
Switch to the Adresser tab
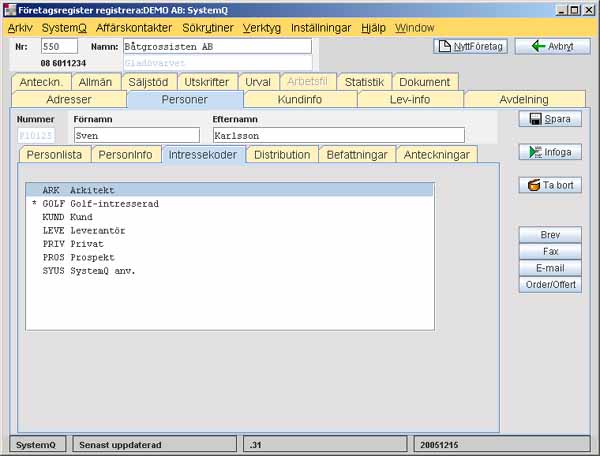[x=69, y=99]
